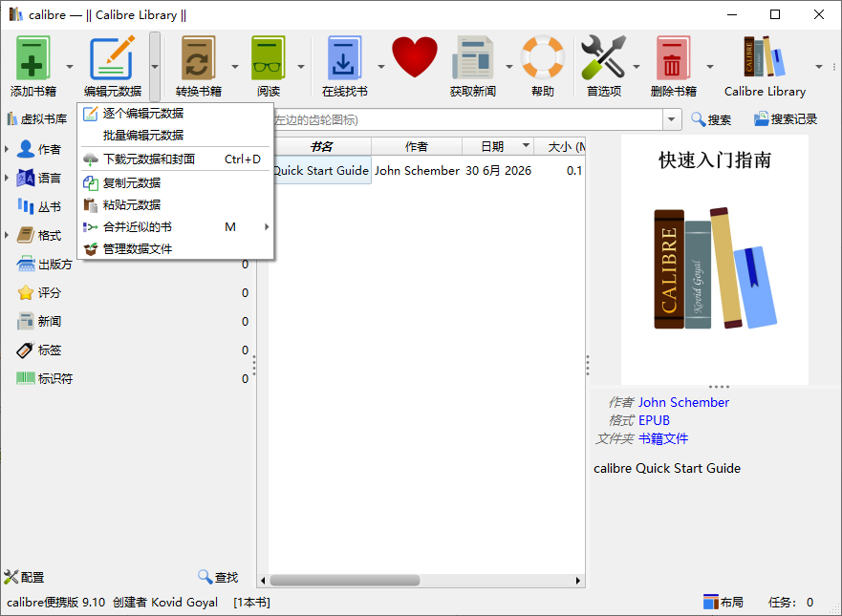Expand the Languages (语言) tree arrow
Screen dimensions: 842x616
[x=7, y=178]
